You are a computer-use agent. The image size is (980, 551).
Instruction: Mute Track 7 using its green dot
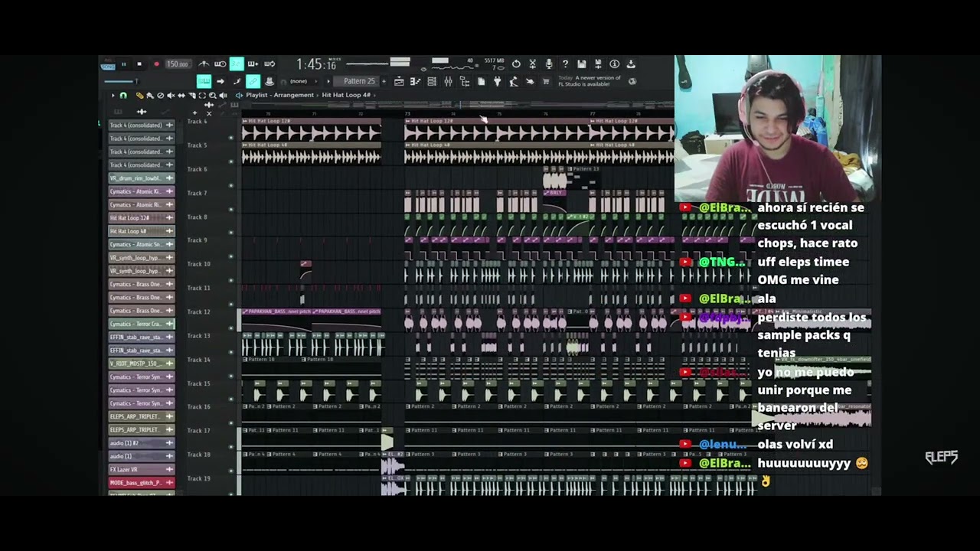click(231, 209)
